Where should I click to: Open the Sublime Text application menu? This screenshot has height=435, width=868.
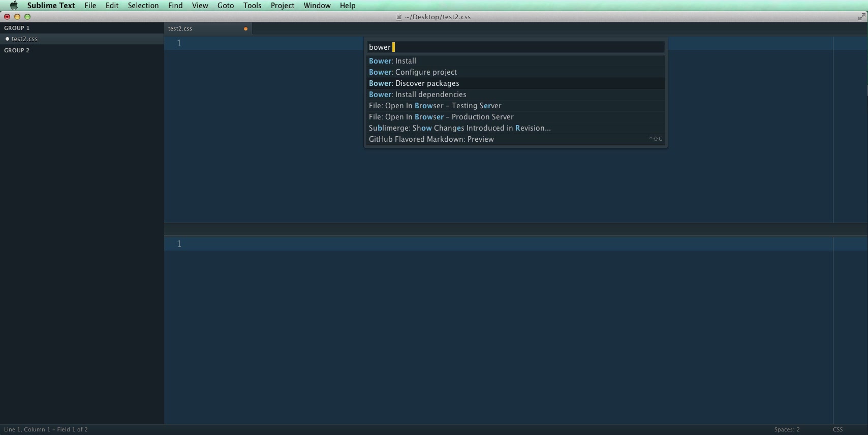coord(51,6)
